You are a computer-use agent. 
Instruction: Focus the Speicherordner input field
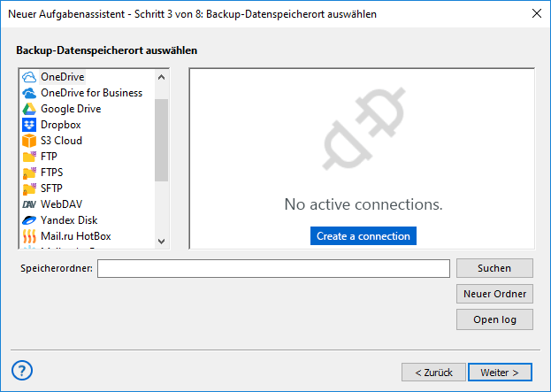pyautogui.click(x=274, y=269)
